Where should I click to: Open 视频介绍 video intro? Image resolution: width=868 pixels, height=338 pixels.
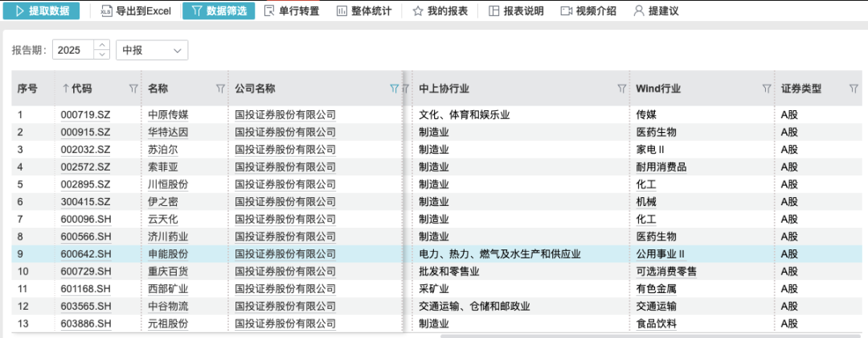click(x=567, y=11)
